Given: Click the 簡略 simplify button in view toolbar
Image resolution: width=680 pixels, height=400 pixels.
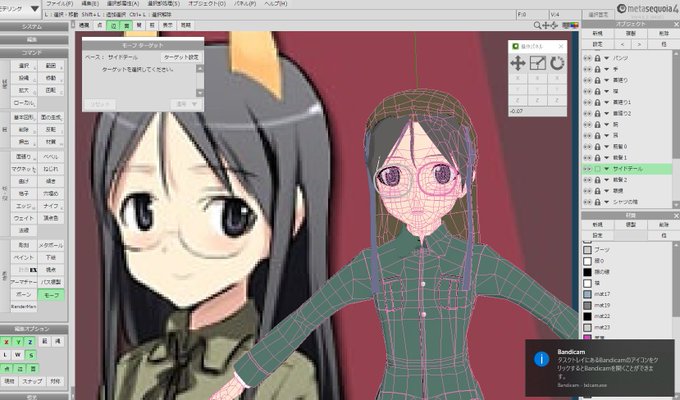Looking at the screenshot, I should [x=186, y=26].
